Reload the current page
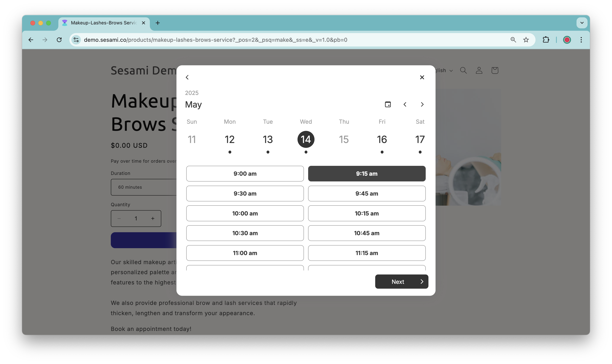 59,40
